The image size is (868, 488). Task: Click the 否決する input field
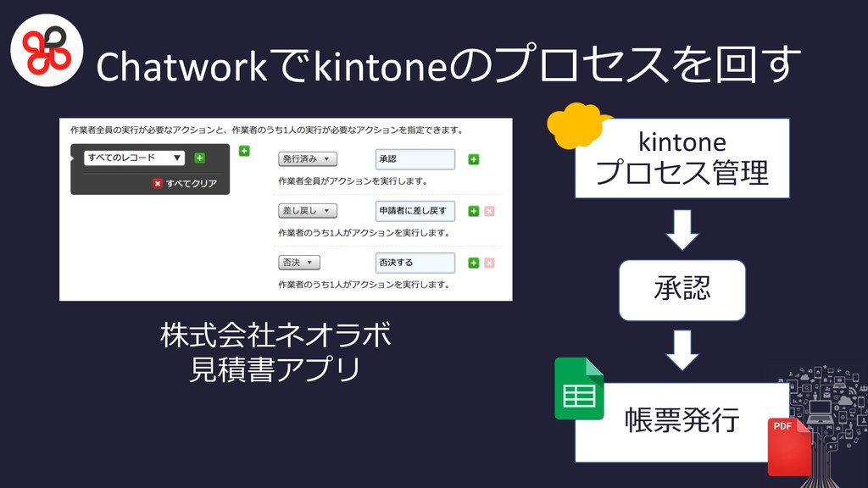point(415,263)
